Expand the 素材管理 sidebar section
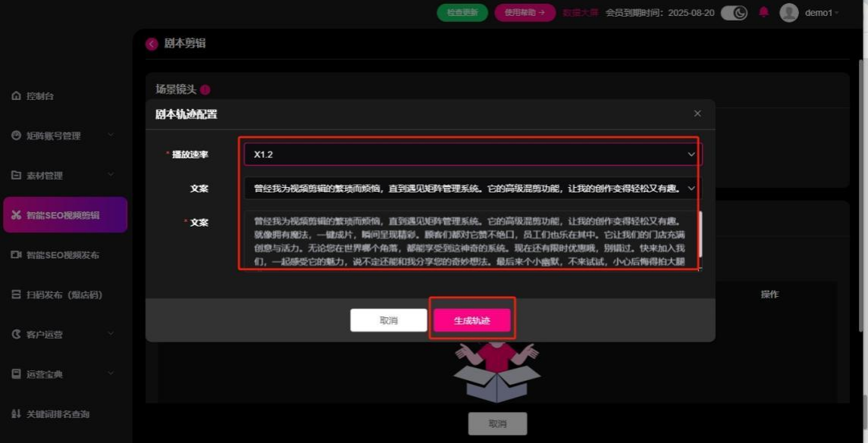The width and height of the screenshot is (868, 443). (45, 175)
